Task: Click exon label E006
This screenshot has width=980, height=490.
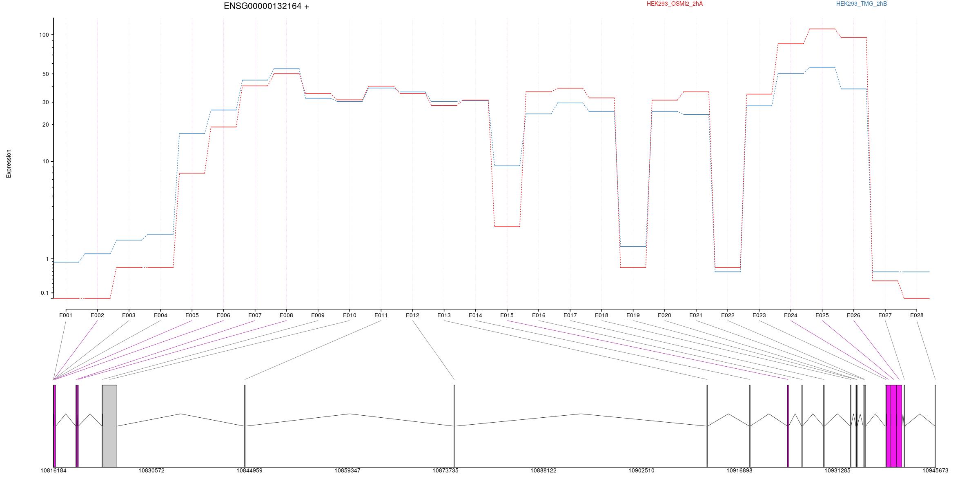Action: click(x=223, y=315)
